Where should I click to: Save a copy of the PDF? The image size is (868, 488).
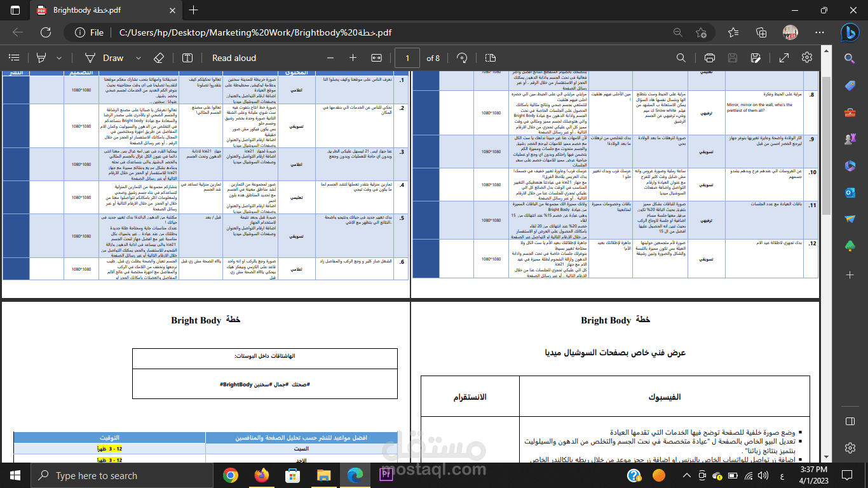click(756, 58)
